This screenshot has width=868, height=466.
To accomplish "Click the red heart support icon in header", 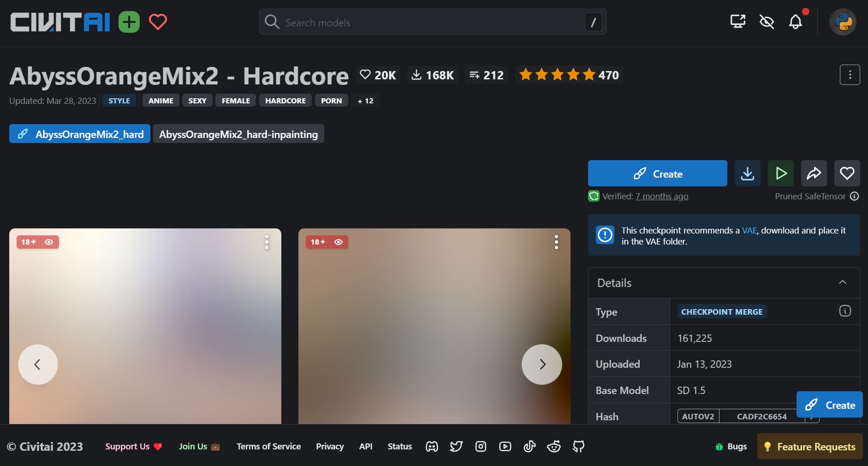I will pyautogui.click(x=158, y=22).
